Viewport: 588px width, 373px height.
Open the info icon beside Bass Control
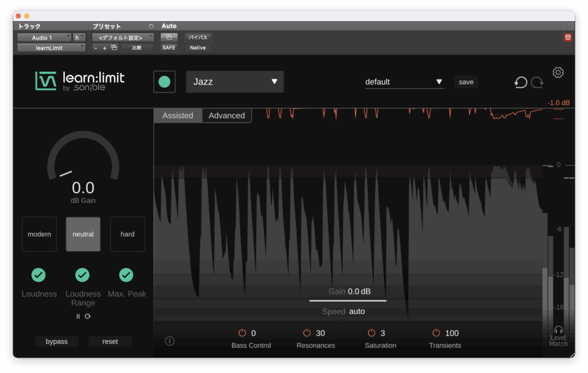coord(169,341)
